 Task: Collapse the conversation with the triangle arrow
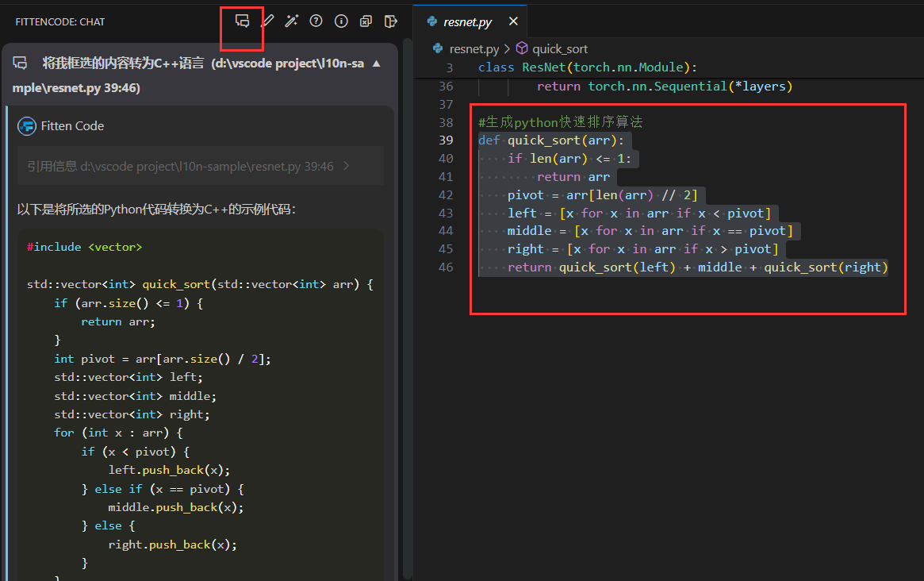[377, 63]
